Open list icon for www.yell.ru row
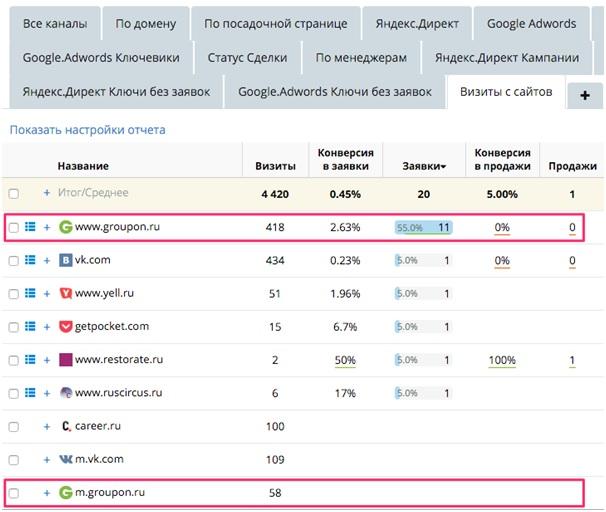 30,293
